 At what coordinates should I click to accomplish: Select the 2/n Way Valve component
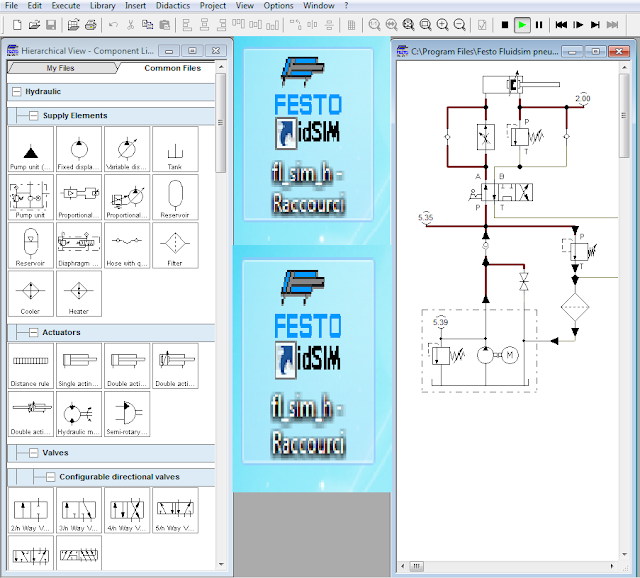31,510
